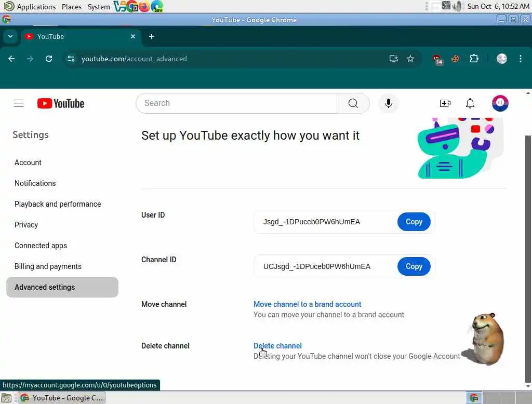Launch Firefox from top panel

[144, 6]
